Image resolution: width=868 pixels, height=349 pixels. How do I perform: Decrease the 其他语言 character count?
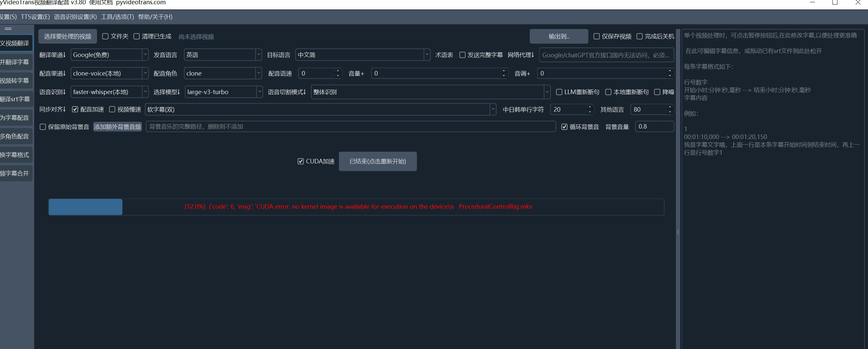click(x=669, y=112)
